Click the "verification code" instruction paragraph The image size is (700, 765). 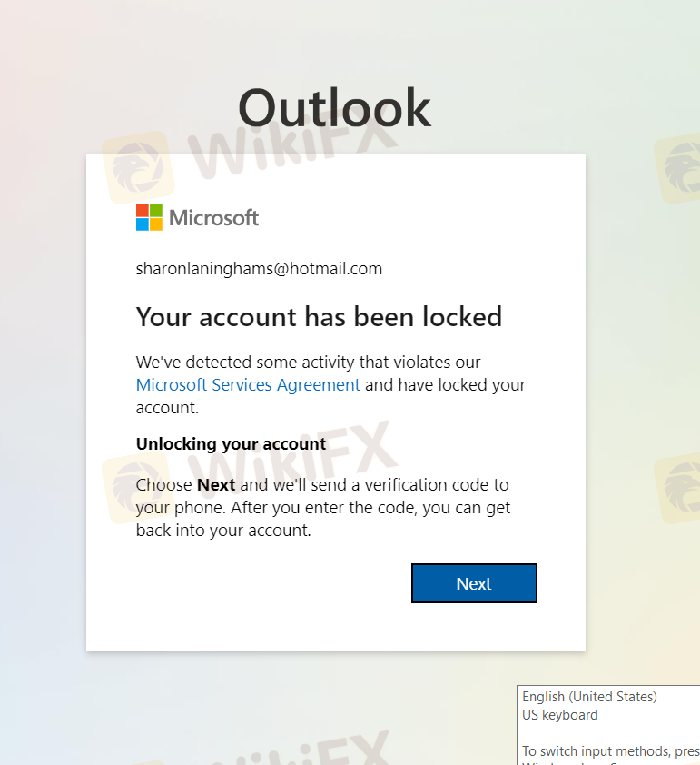point(322,507)
